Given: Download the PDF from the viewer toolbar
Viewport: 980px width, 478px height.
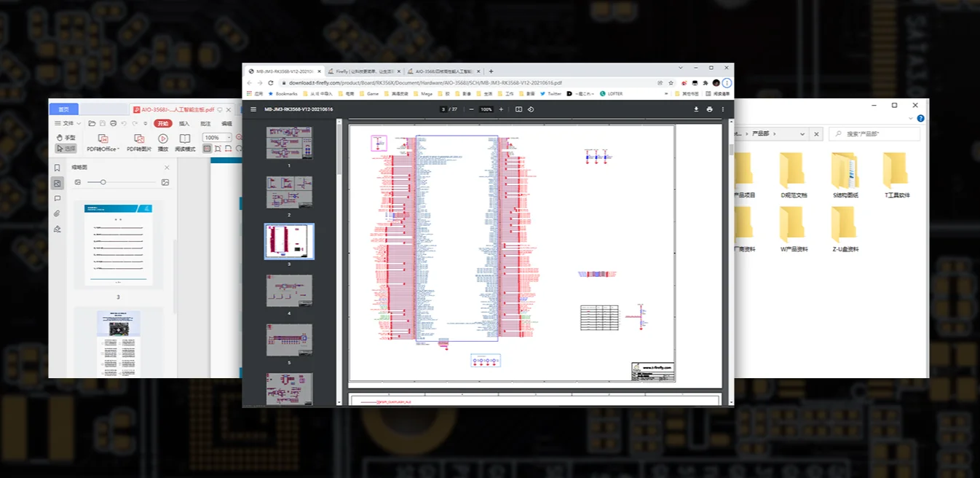Looking at the screenshot, I should click(696, 109).
